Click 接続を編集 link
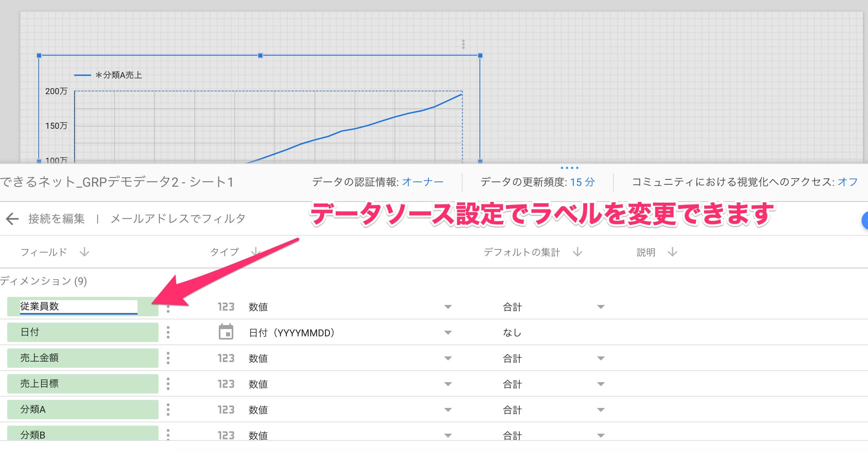Viewport: 868px width, 453px height. (56, 218)
